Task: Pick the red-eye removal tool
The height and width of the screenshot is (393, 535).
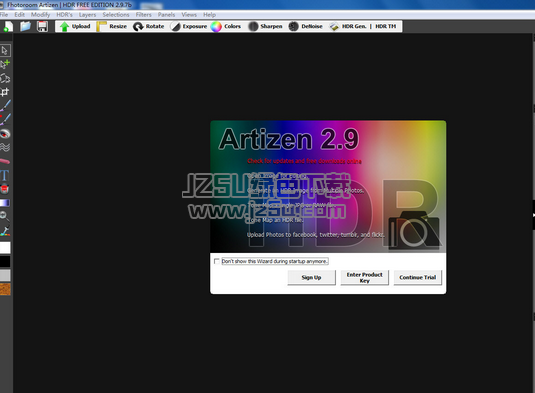Action: coord(5,134)
